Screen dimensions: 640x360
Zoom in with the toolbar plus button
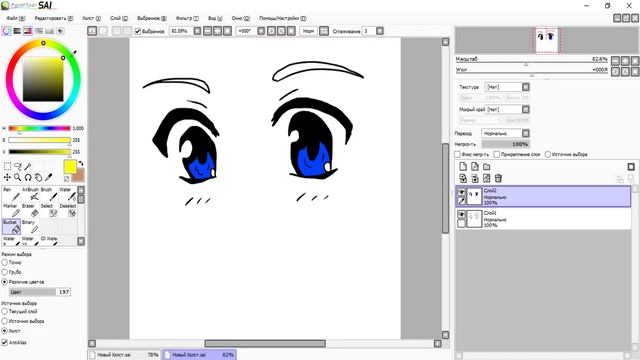(x=217, y=31)
